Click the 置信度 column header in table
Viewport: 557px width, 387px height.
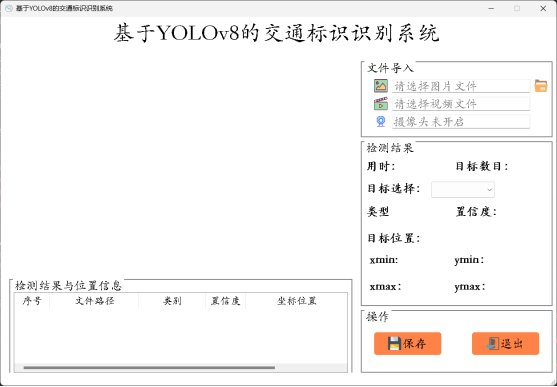[x=226, y=301]
